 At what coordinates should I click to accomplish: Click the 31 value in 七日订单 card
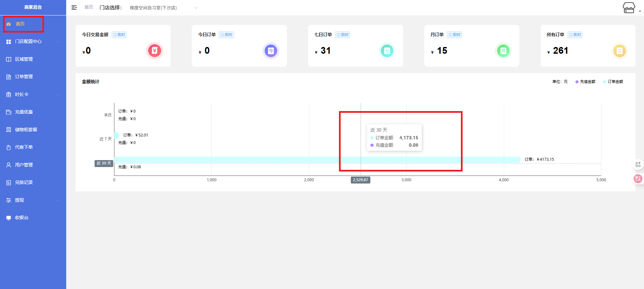[326, 51]
